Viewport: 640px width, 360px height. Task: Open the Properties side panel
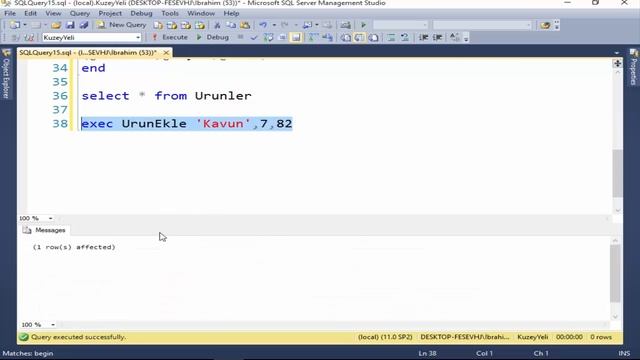point(633,67)
